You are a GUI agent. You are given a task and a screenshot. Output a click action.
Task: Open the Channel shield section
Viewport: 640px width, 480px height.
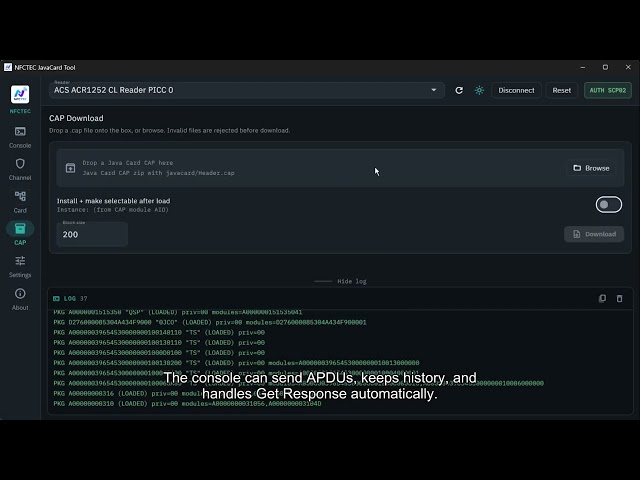click(20, 169)
